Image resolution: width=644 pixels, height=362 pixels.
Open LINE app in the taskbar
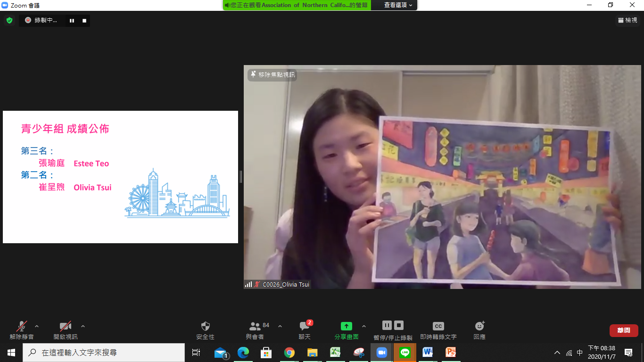point(405,353)
